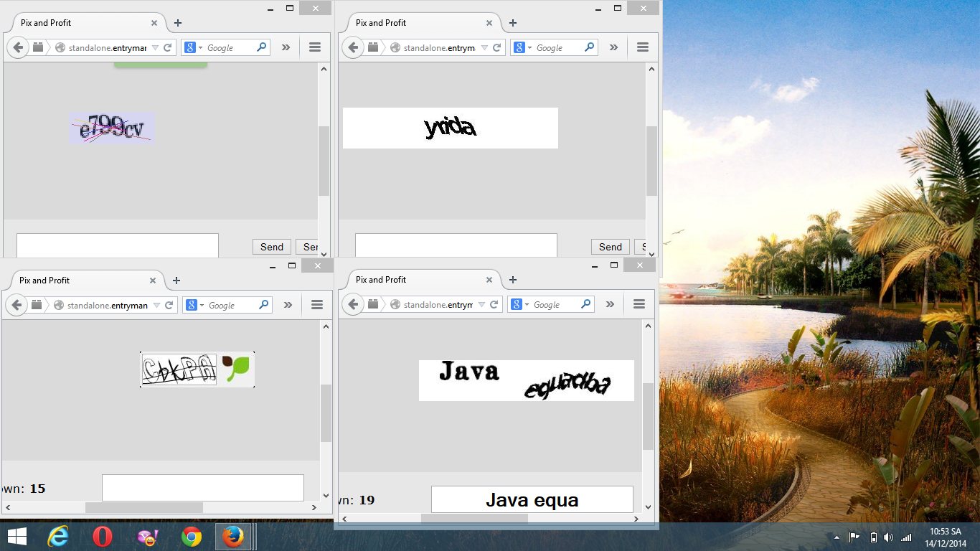
Task: Click the yrida captcha image
Action: [x=451, y=128]
